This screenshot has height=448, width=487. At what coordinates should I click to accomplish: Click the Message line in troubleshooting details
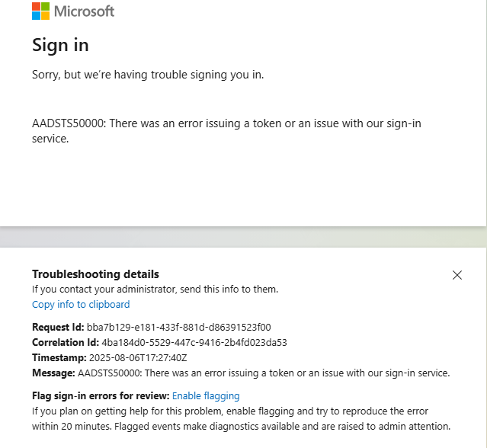[241, 373]
